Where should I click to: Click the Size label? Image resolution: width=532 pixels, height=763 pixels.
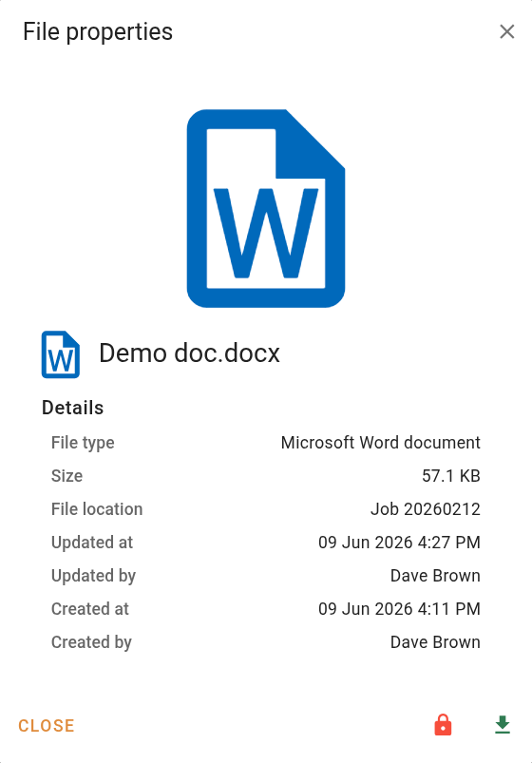(x=66, y=476)
